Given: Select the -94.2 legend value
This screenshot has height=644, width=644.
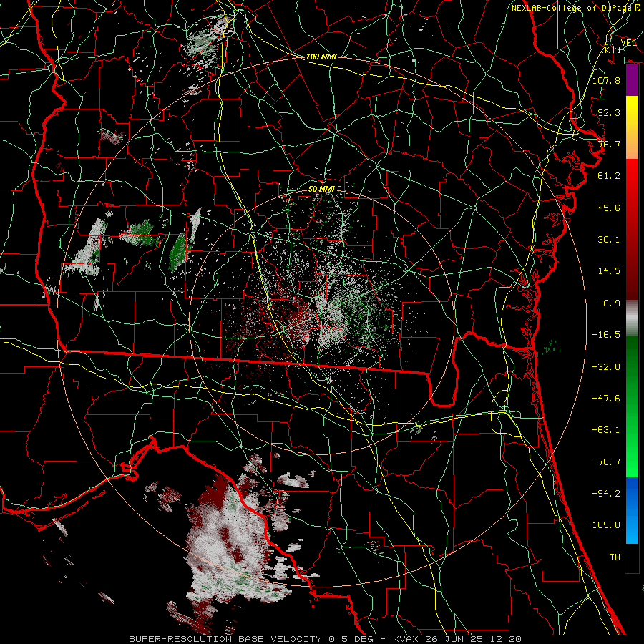Looking at the screenshot, I should pos(606,494).
